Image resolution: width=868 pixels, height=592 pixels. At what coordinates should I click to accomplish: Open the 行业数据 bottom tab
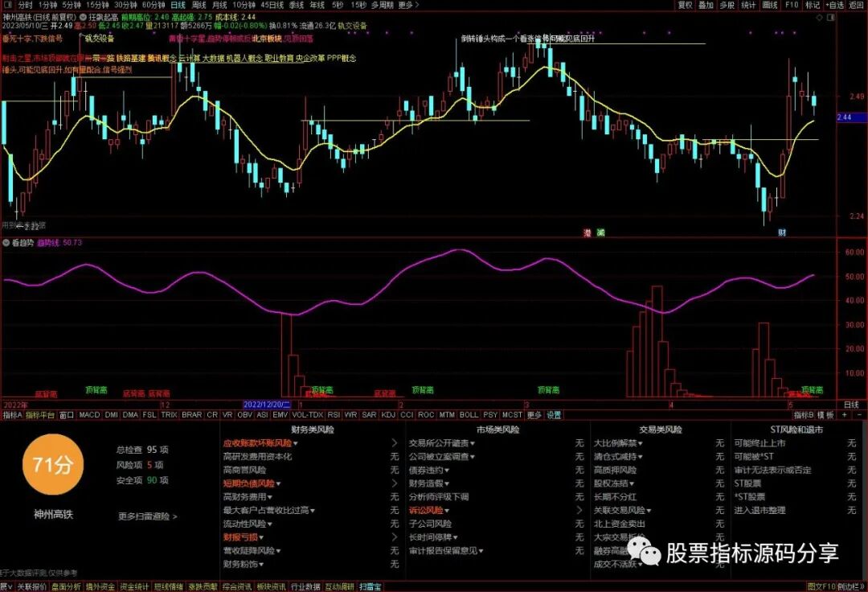[305, 586]
